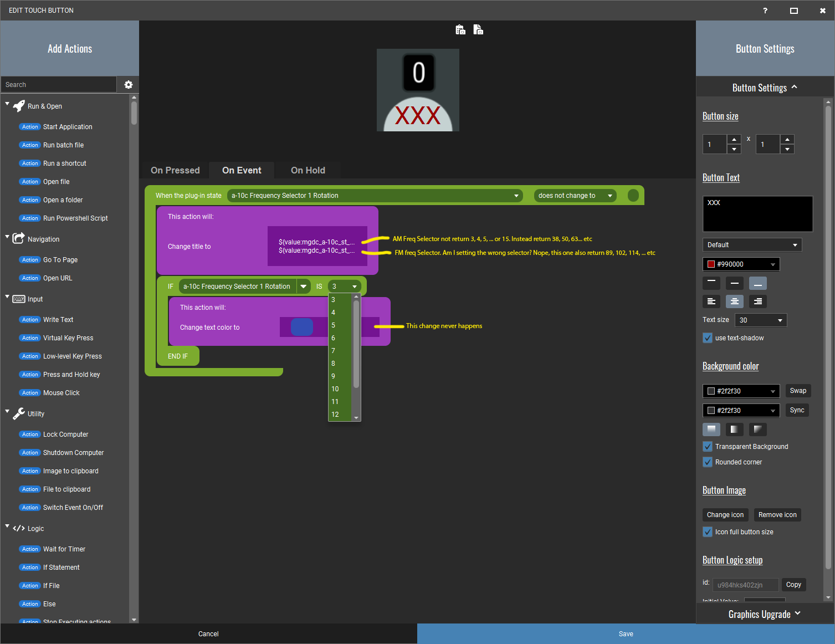The image size is (835, 644).
Task: Select horizontal gradient background style
Action: tap(735, 429)
